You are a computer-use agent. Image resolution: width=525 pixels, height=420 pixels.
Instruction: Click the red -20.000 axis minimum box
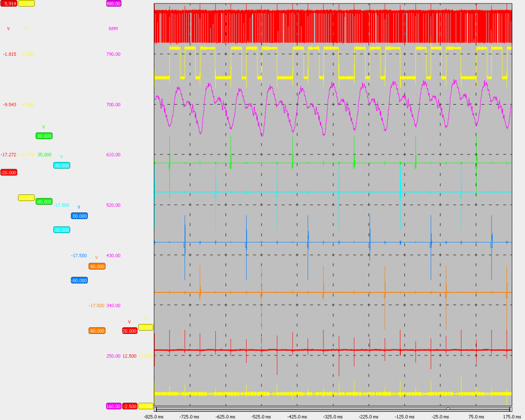point(9,172)
